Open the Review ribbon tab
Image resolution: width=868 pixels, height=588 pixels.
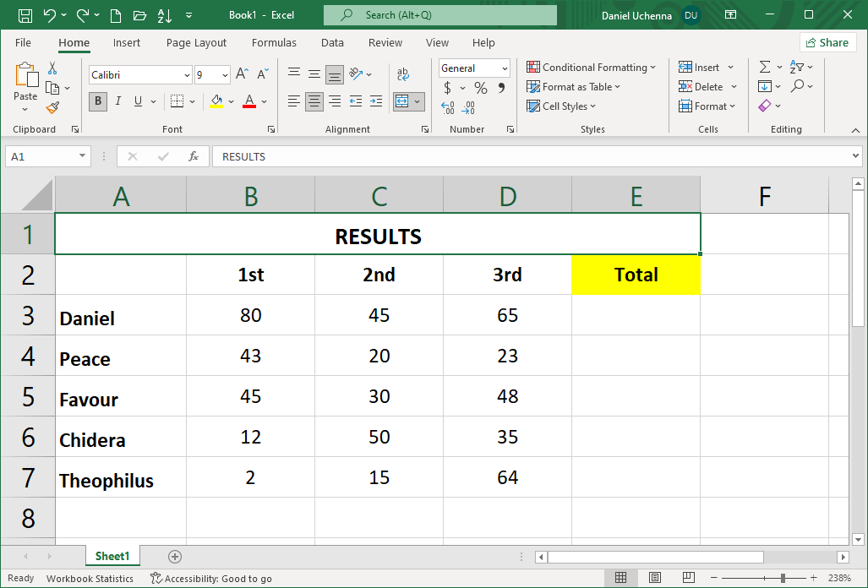coord(385,42)
